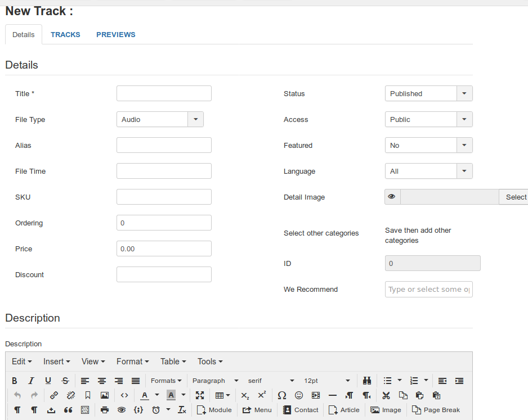Toggle bold formatting in the editor
The width and height of the screenshot is (528, 420).
coord(14,381)
